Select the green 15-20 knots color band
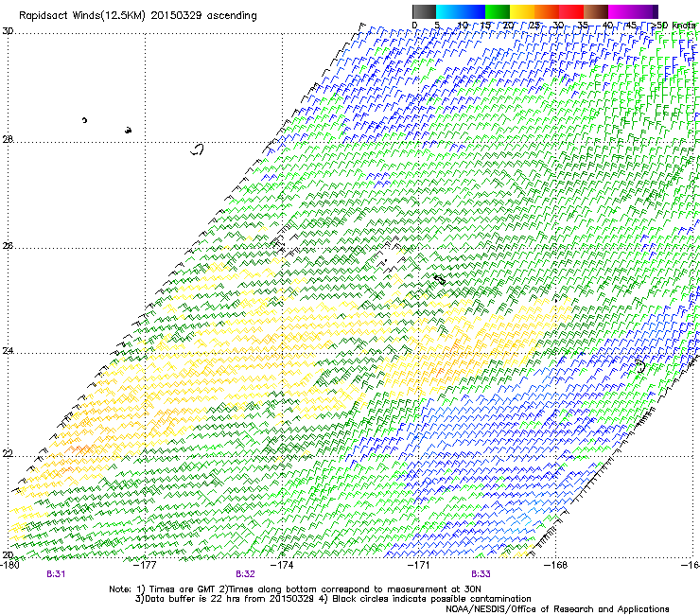700x615 pixels. tap(498, 11)
